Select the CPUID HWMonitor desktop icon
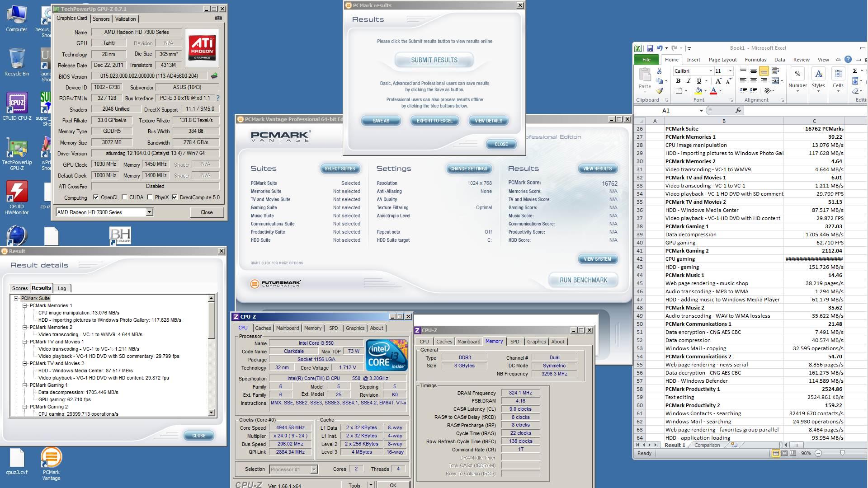The width and height of the screenshot is (868, 488). (x=17, y=197)
